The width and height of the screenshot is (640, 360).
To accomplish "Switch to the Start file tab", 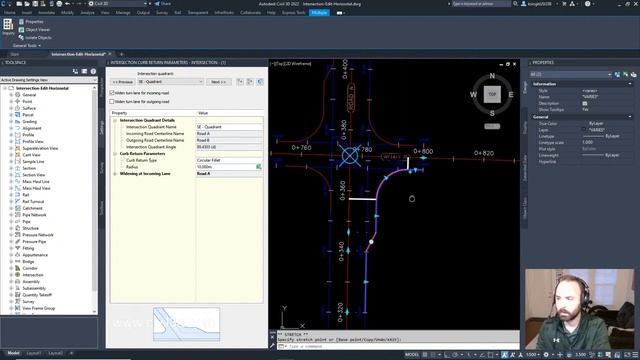I will 15,54.
